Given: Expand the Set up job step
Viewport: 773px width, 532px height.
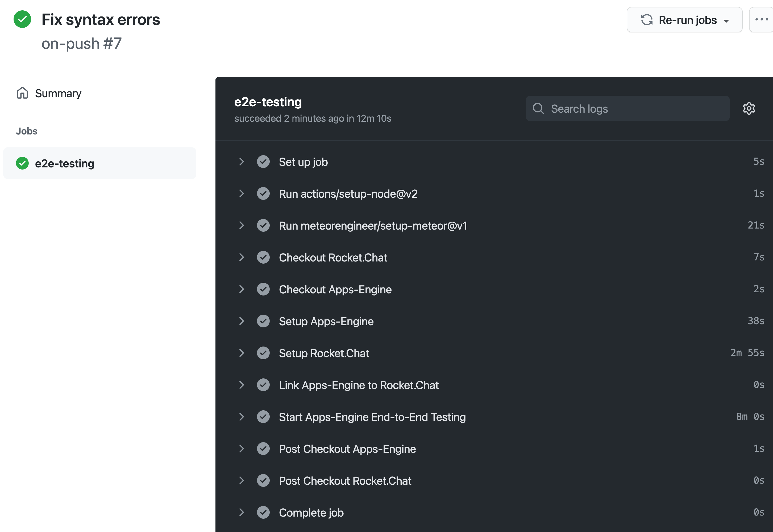Looking at the screenshot, I should click(242, 162).
